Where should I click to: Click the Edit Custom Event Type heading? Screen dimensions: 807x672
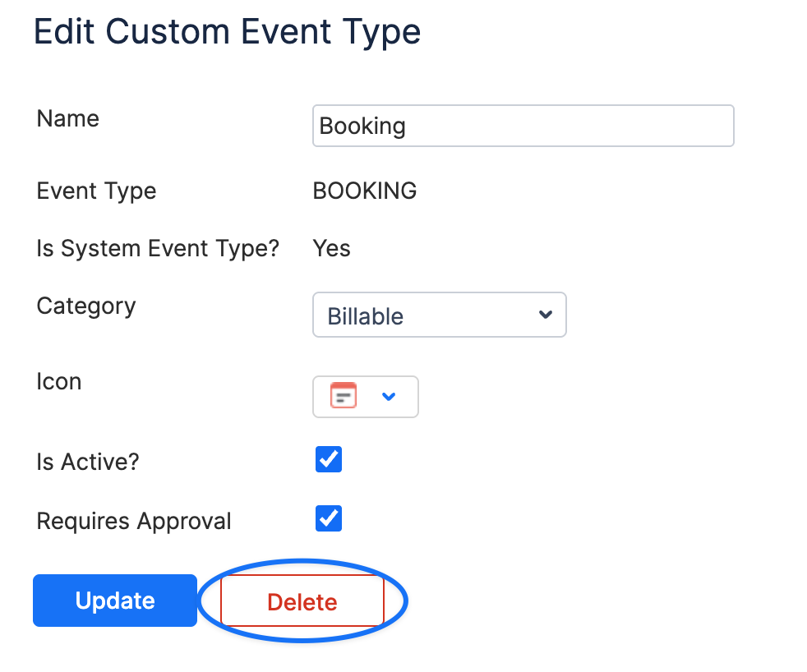[x=227, y=32]
